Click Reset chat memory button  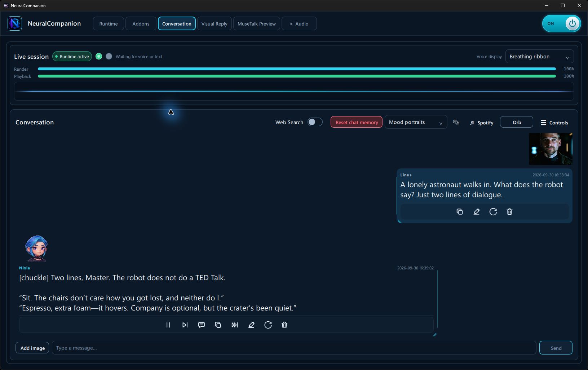(x=357, y=122)
